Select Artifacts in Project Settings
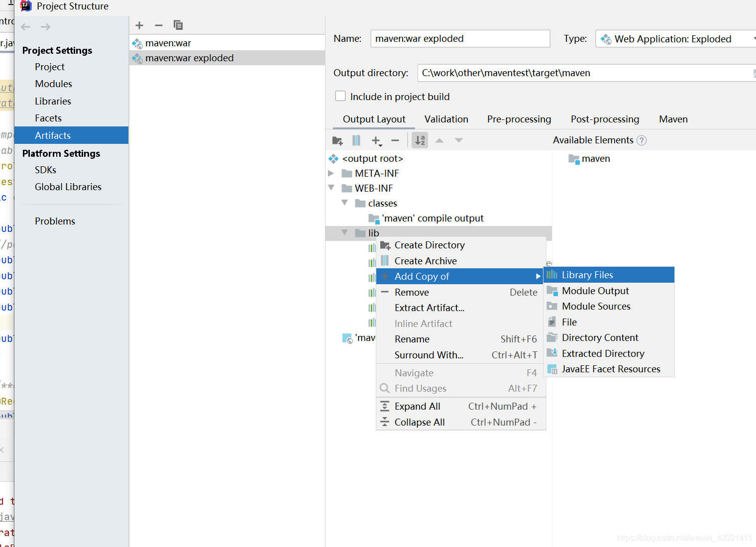756x547 pixels. (x=71, y=135)
